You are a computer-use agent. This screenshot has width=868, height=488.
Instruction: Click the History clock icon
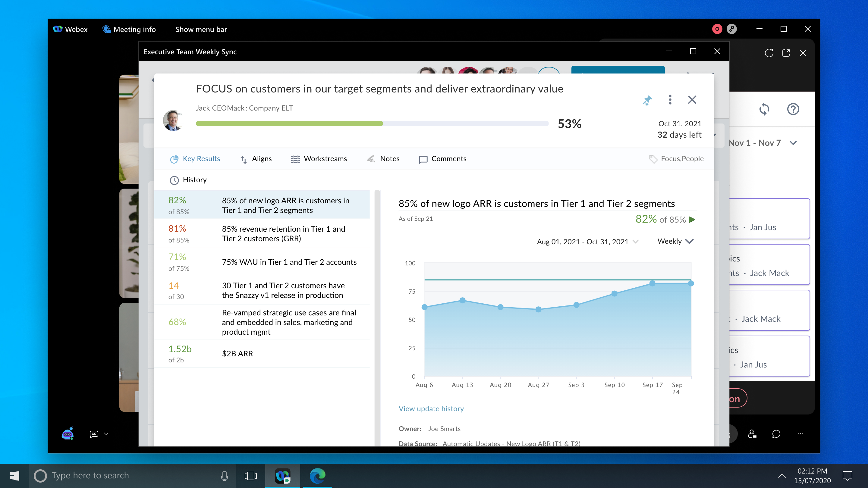tap(174, 180)
